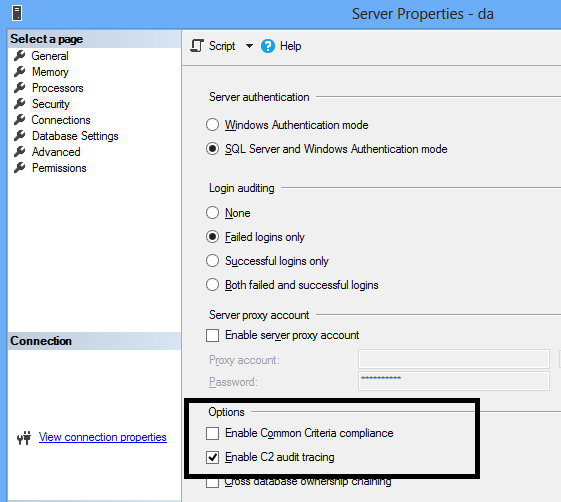Open the Memory page
Screen dimensions: 561x502
50,72
